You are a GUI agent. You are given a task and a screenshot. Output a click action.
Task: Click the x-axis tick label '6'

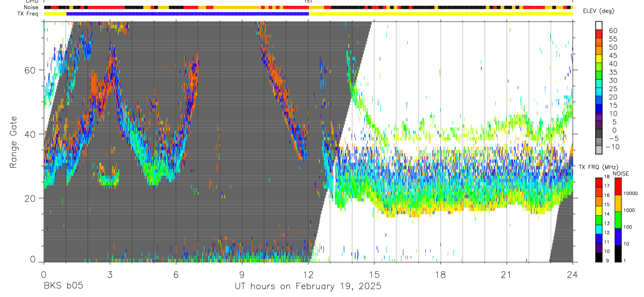(176, 274)
